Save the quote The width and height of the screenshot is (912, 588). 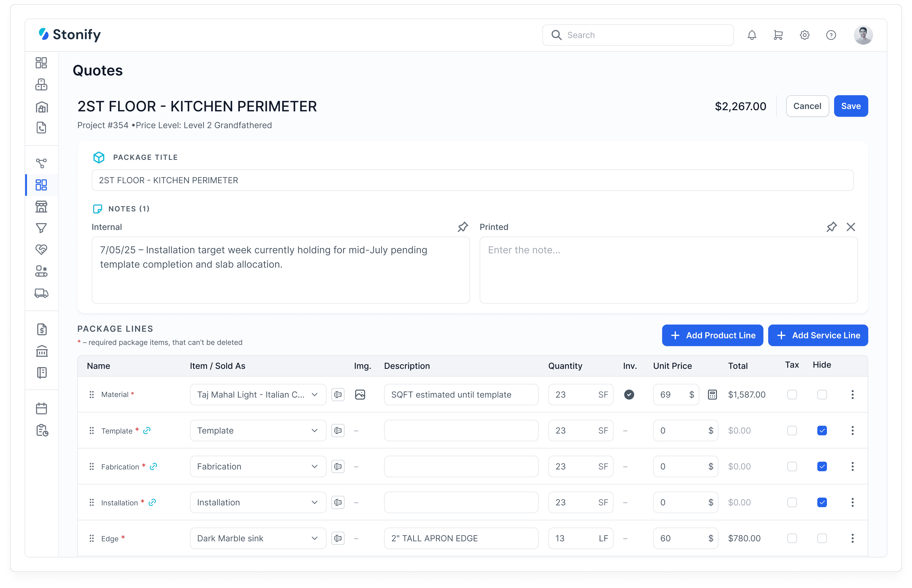point(851,106)
